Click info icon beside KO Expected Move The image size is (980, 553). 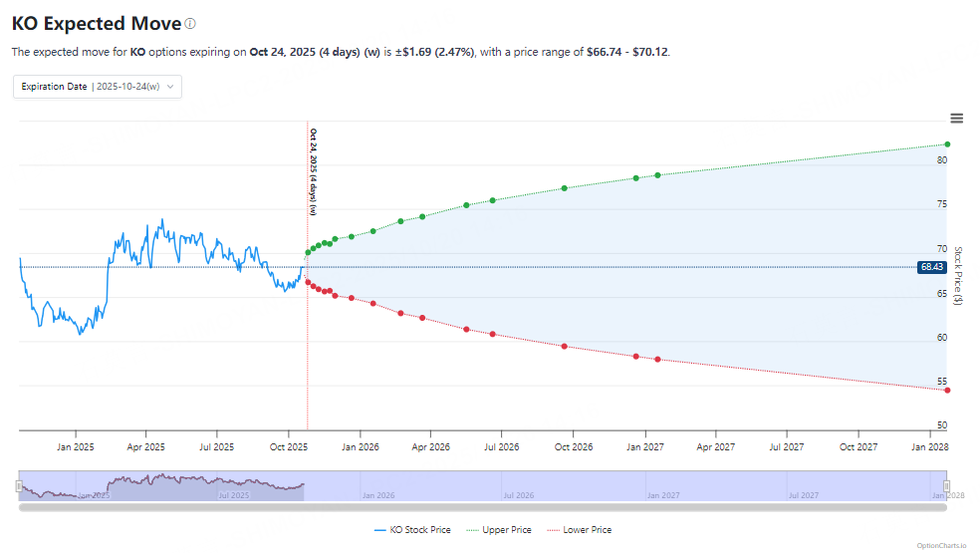tap(190, 24)
